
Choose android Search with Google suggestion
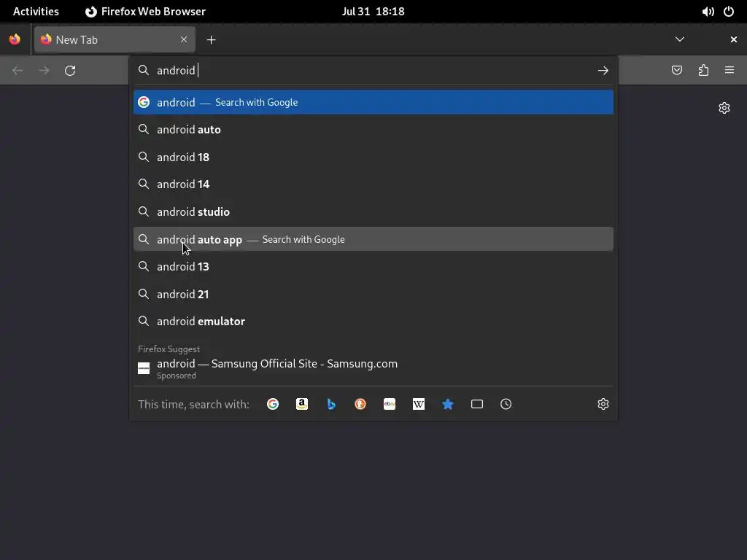pyautogui.click(x=373, y=102)
